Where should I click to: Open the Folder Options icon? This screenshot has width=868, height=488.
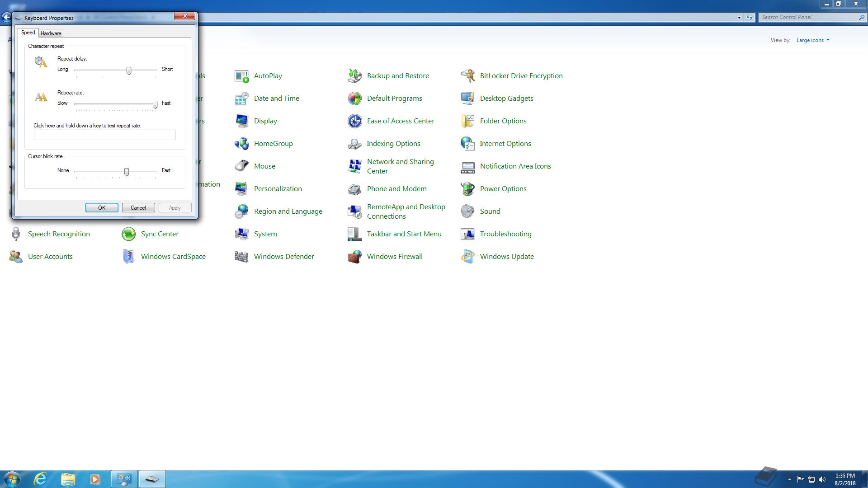(467, 121)
